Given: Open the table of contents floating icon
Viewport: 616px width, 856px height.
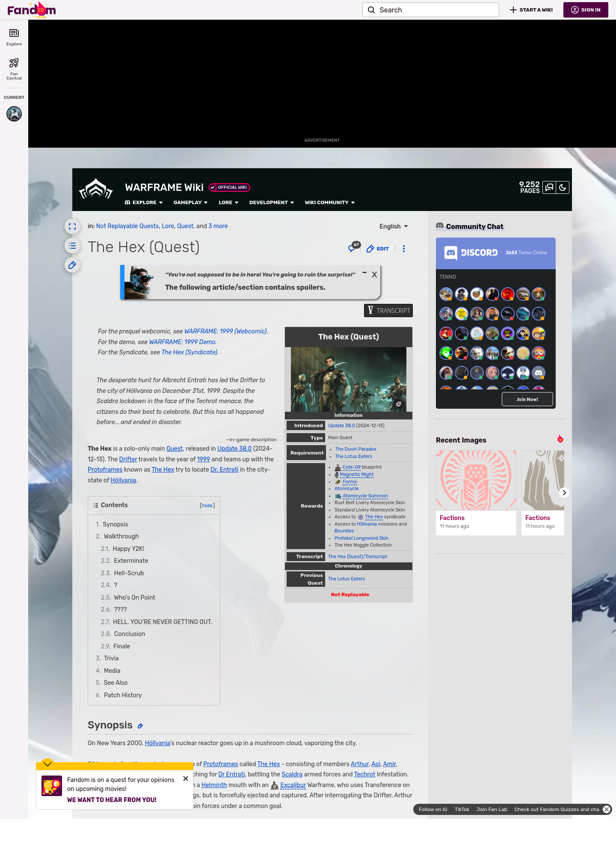Looking at the screenshot, I should 72,246.
